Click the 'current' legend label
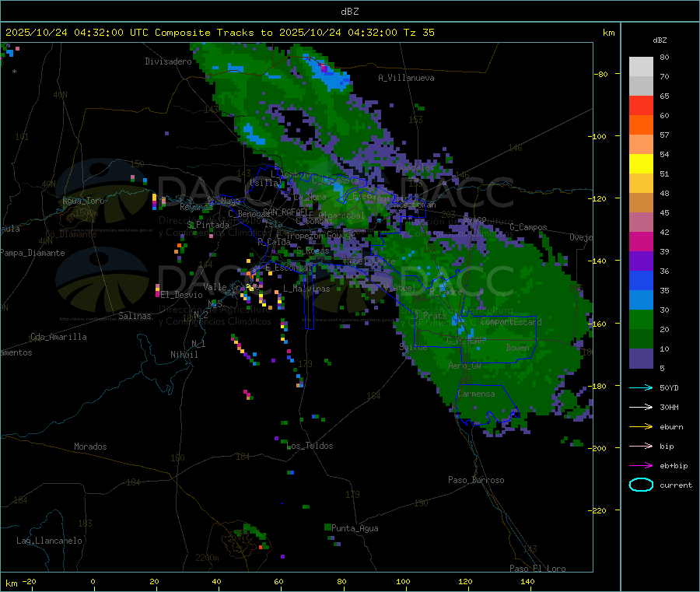This screenshot has width=700, height=592. [676, 485]
